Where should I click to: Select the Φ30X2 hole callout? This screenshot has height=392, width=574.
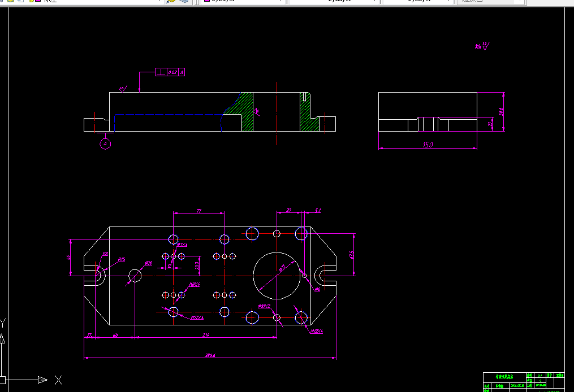264,306
